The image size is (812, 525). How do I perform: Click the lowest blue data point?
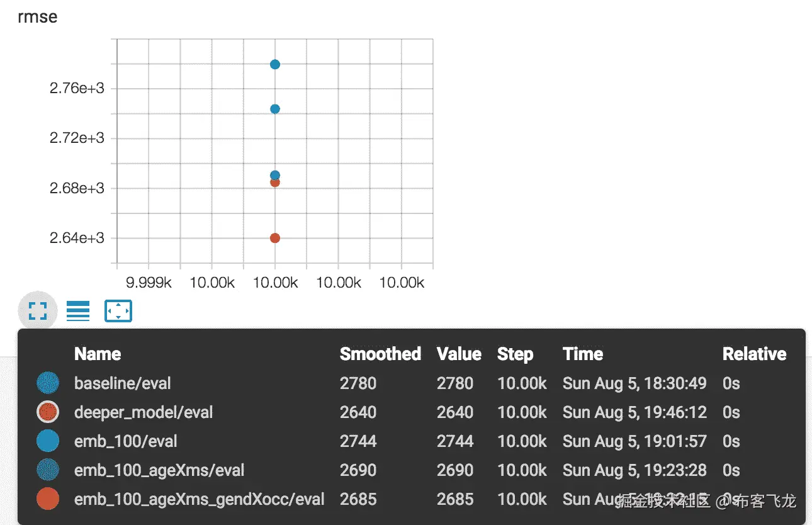274,175
